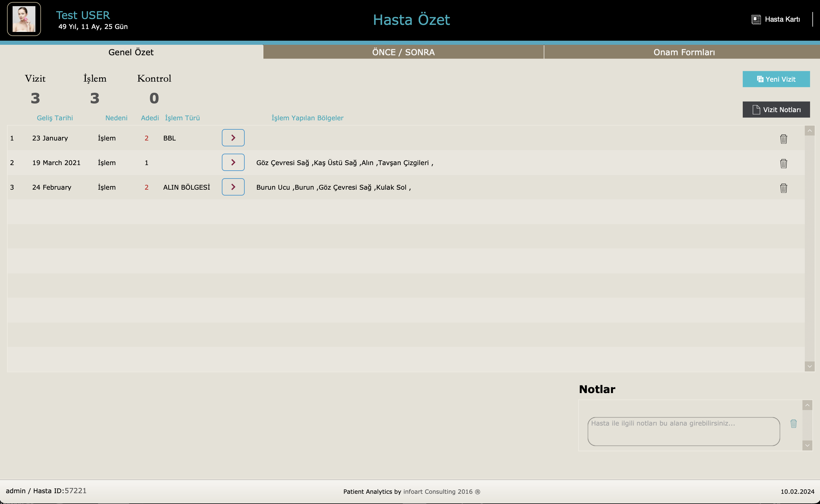Delete the 23 January visit row

pyautogui.click(x=783, y=139)
